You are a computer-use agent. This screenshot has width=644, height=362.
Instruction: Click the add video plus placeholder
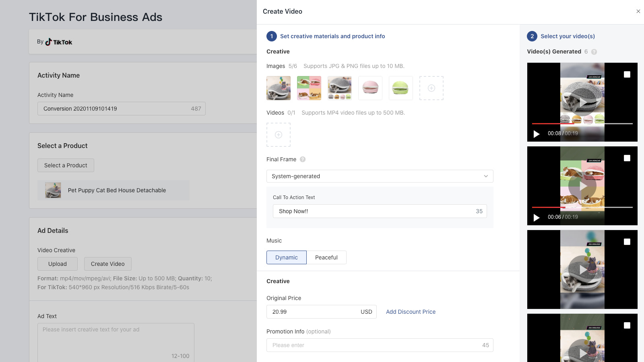tap(278, 135)
